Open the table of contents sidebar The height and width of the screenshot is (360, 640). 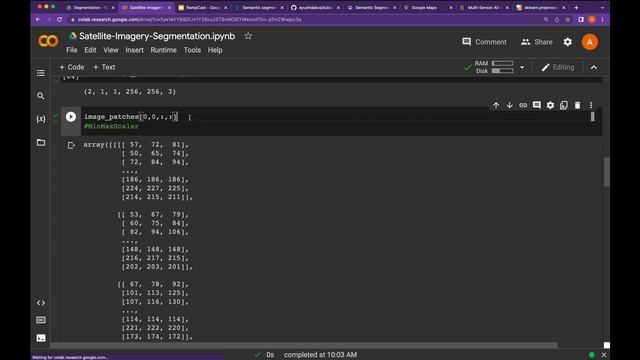coord(41,73)
